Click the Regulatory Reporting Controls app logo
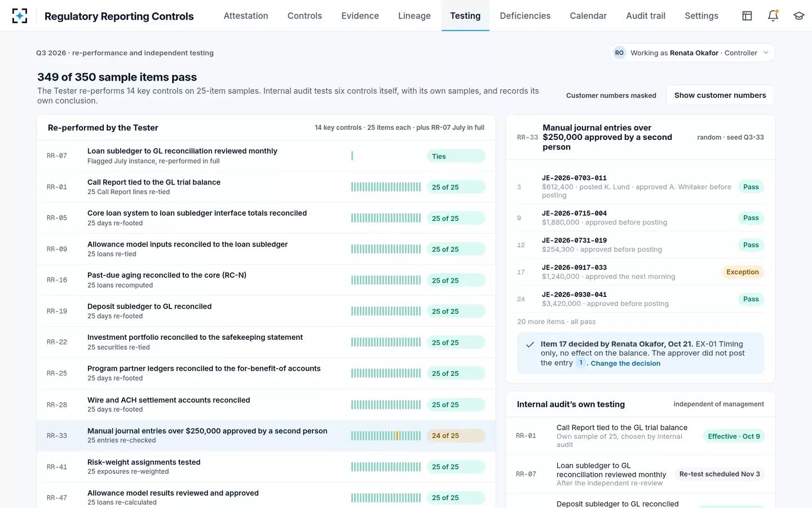This screenshot has width=812, height=508. click(20, 16)
